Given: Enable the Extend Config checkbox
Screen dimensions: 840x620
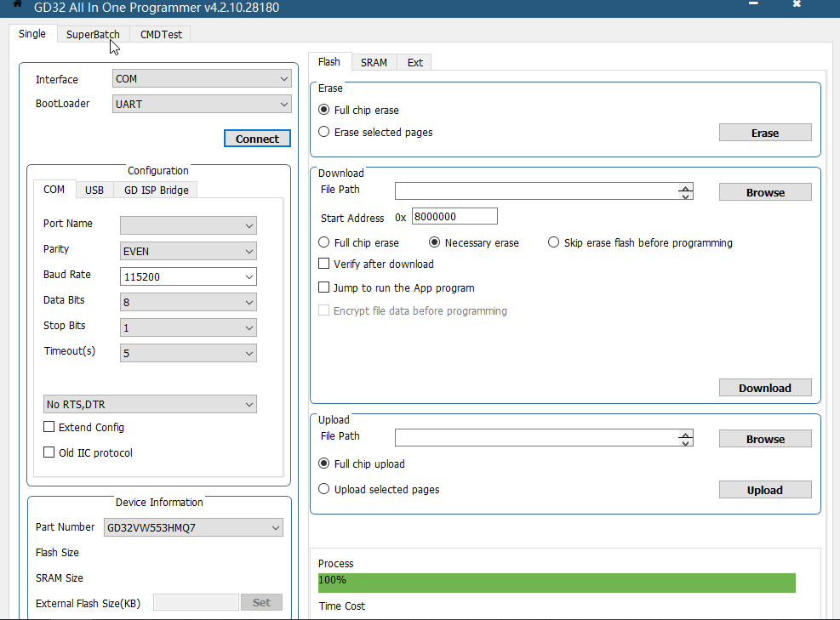Looking at the screenshot, I should (49, 427).
